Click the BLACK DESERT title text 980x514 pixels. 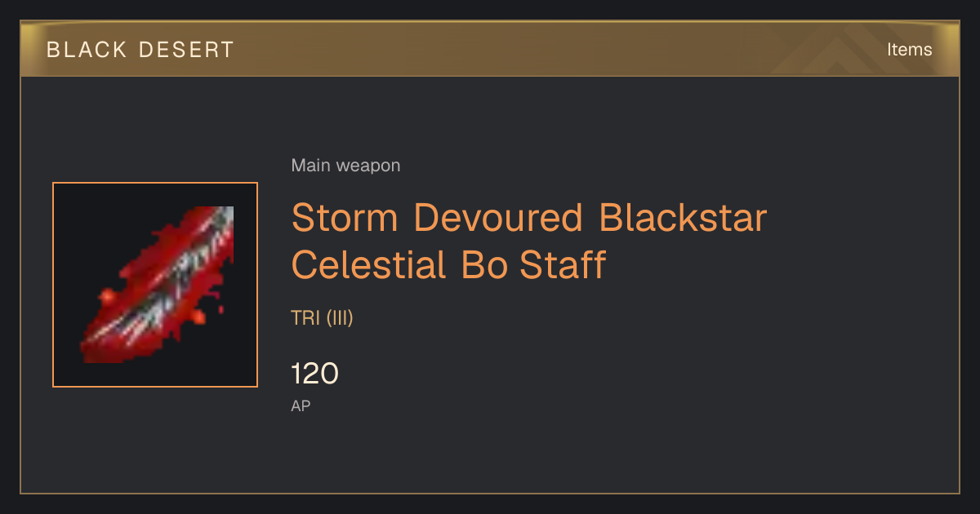pos(140,50)
